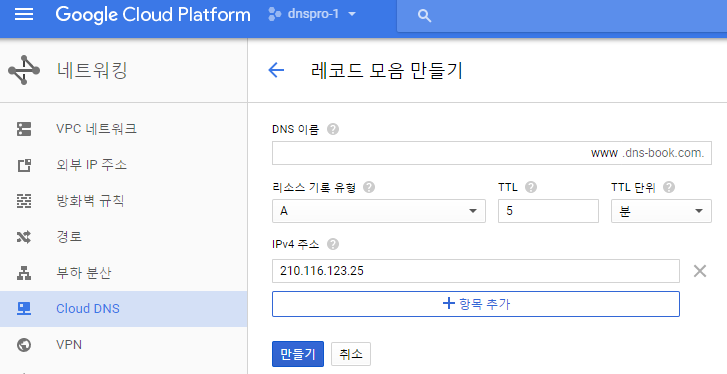Open help icon for IPv4 주소

[332, 244]
